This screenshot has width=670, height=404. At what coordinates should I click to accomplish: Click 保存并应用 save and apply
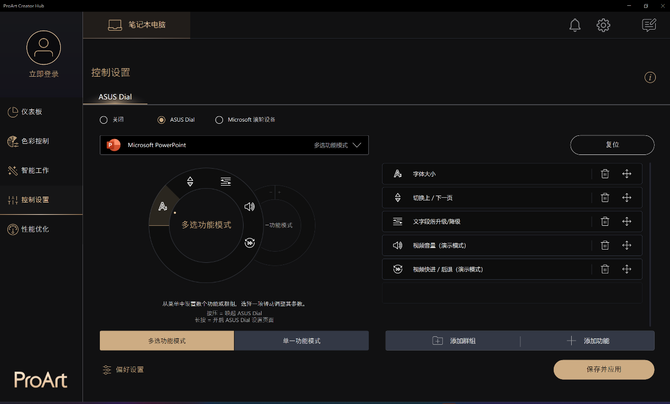[x=604, y=369]
